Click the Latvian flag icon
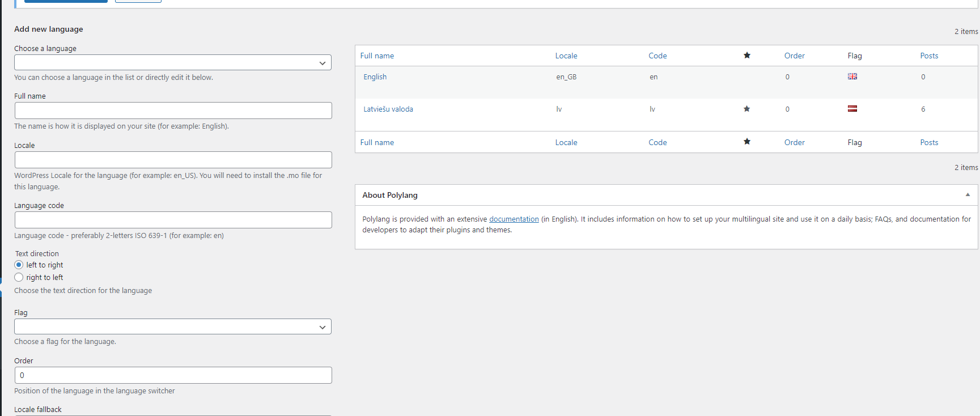Screen dimensions: 980x416 point(852,109)
